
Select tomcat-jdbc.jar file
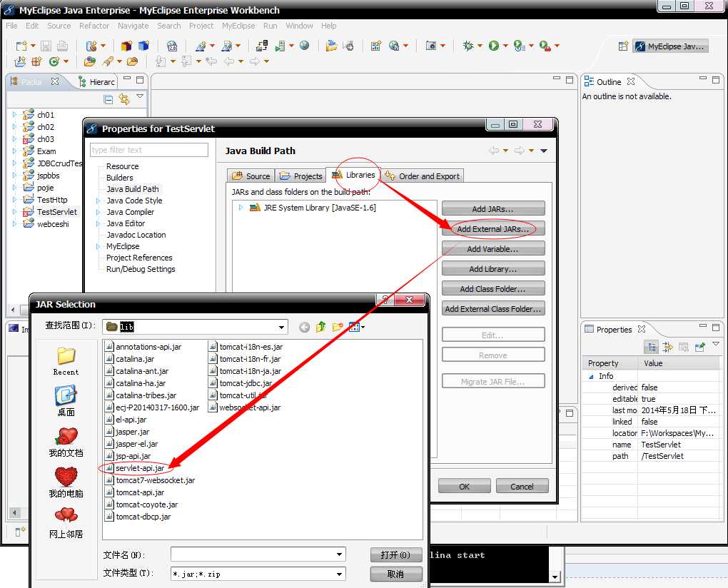point(241,383)
